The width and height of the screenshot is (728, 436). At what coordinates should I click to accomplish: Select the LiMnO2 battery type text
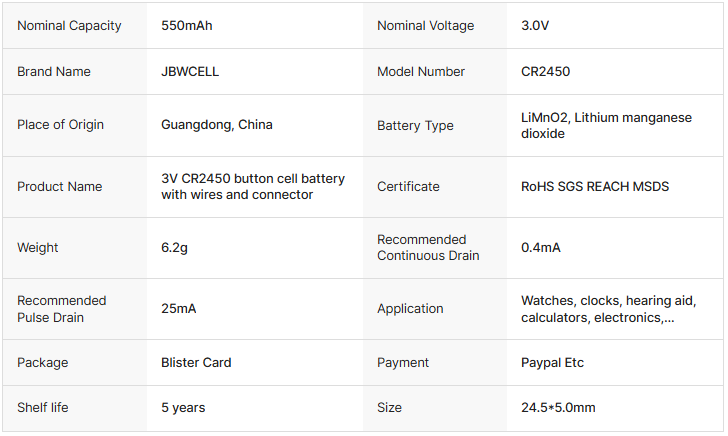[x=606, y=125]
